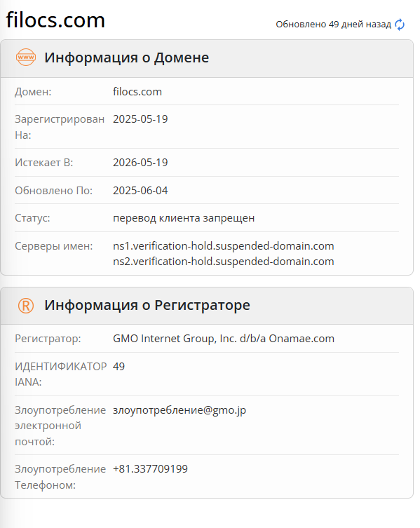
Task: Click the filocs.com page title
Action: point(55,20)
